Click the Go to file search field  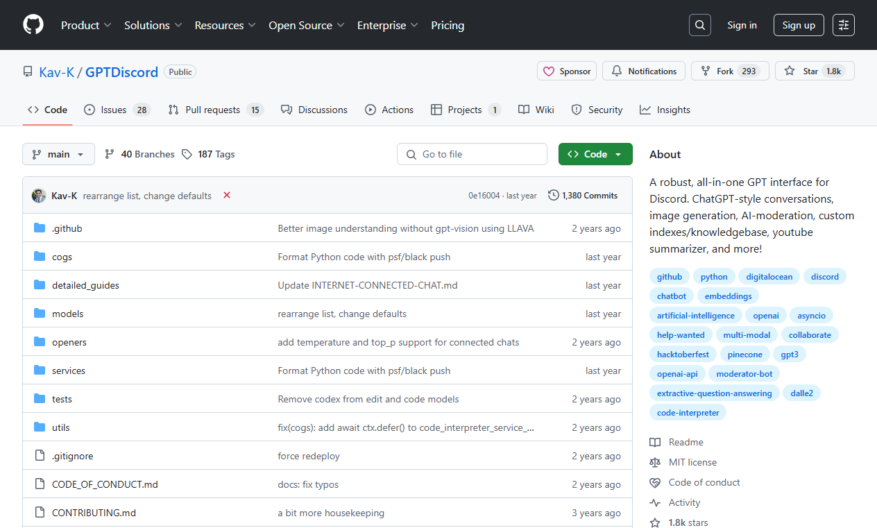coord(472,154)
